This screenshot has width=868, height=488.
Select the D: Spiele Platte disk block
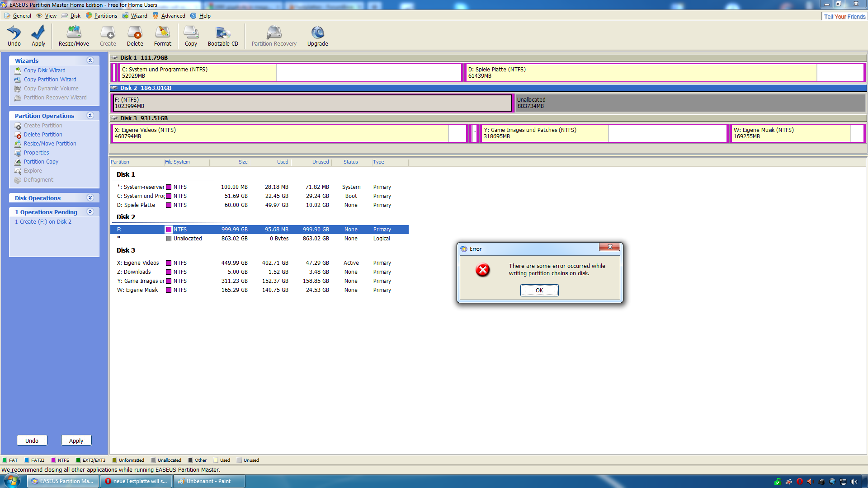665,73
